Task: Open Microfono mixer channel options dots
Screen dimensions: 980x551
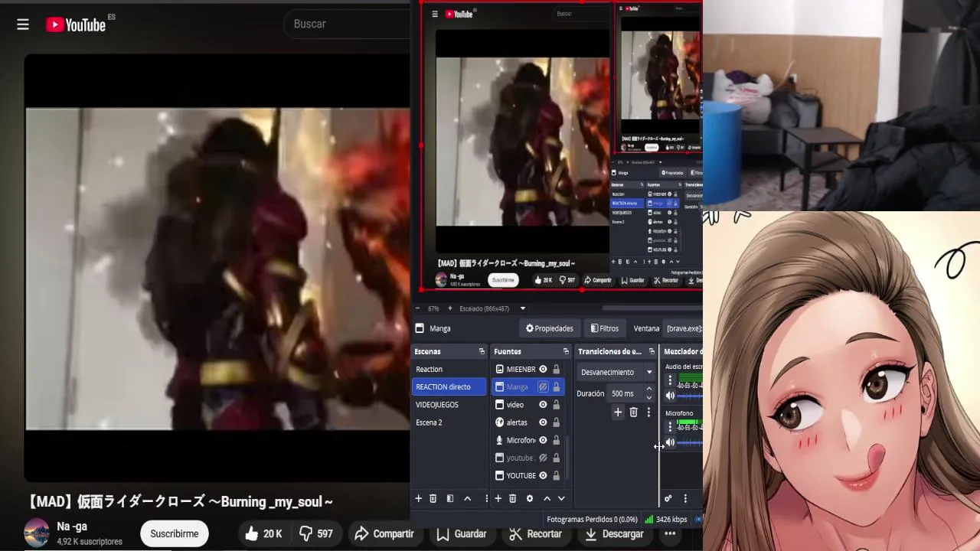Action: pos(670,427)
